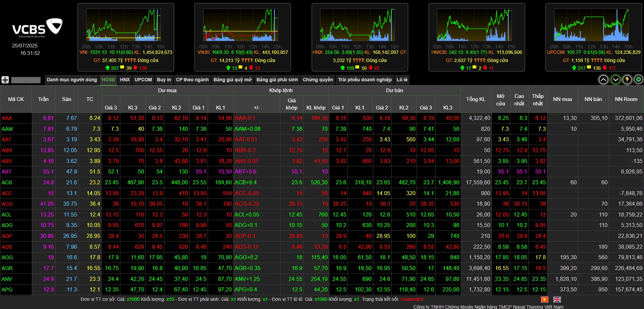The width and height of the screenshot is (644, 309).
Task: Select stock code AAA
Action: [7, 118]
